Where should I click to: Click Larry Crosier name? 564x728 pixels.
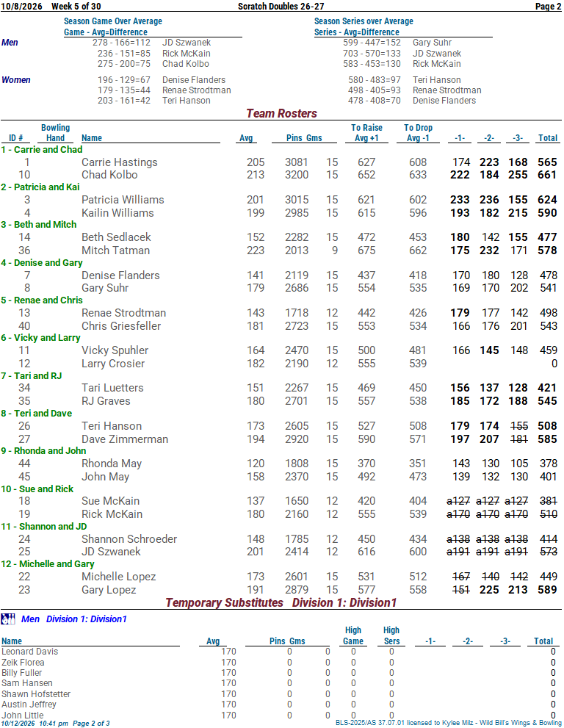113,364
